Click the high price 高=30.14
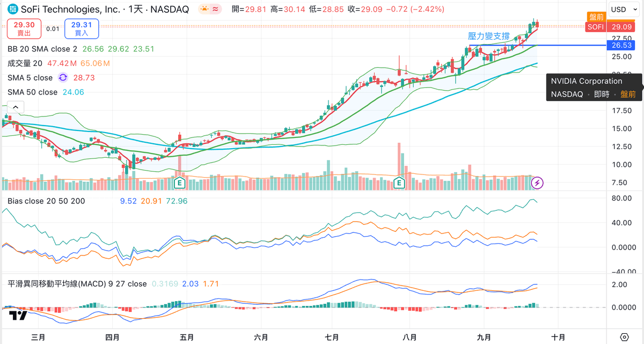 click(x=288, y=9)
